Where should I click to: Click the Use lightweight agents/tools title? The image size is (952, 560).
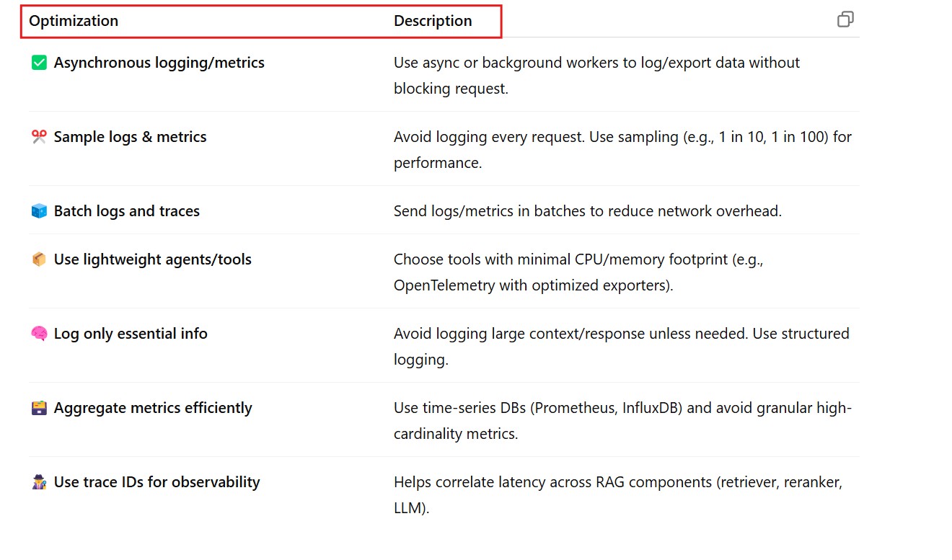[152, 259]
